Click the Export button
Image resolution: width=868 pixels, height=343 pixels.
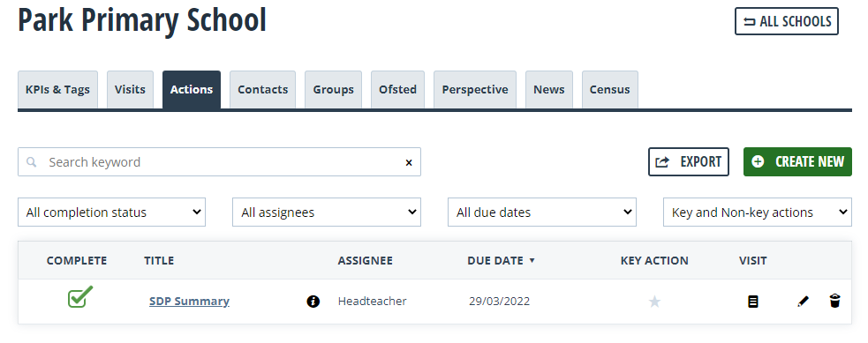click(689, 162)
